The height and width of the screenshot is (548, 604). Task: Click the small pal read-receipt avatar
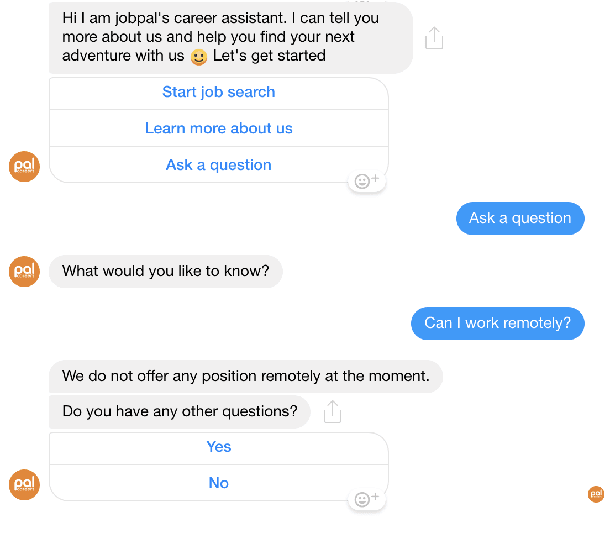coord(595,494)
